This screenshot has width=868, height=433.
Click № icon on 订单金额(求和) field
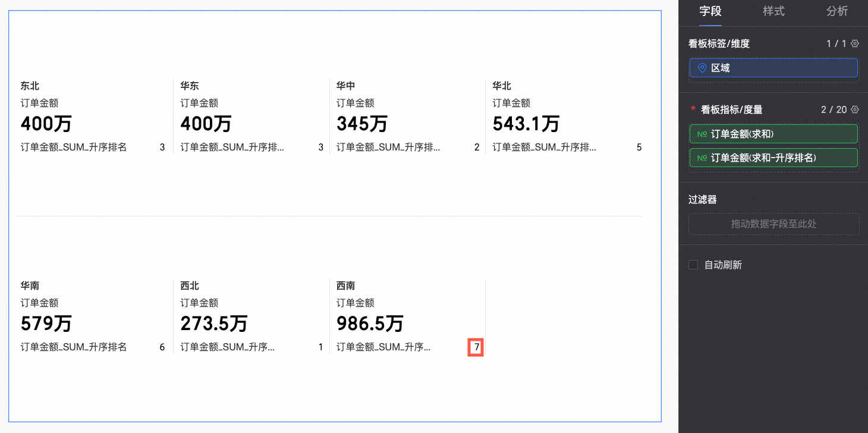click(702, 134)
